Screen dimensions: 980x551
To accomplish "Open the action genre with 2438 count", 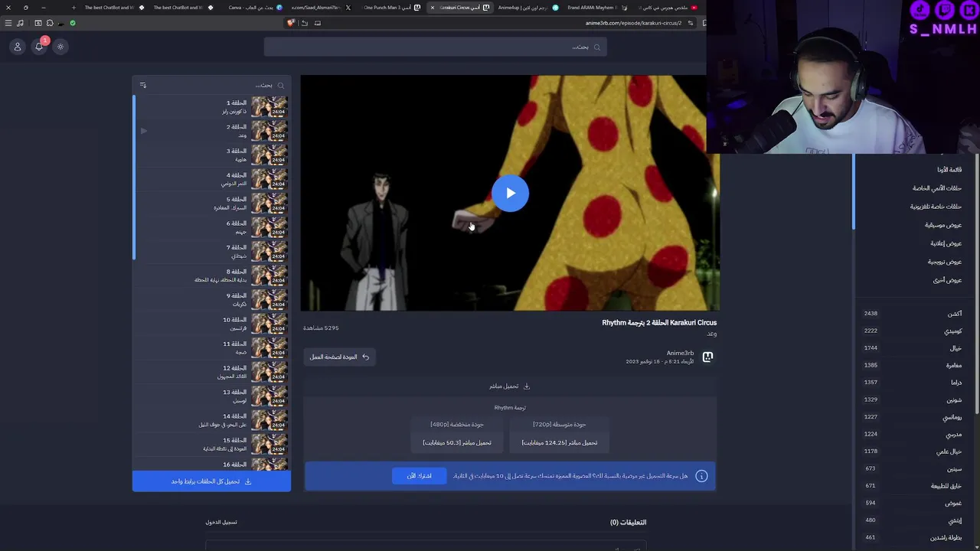I will pyautogui.click(x=912, y=314).
